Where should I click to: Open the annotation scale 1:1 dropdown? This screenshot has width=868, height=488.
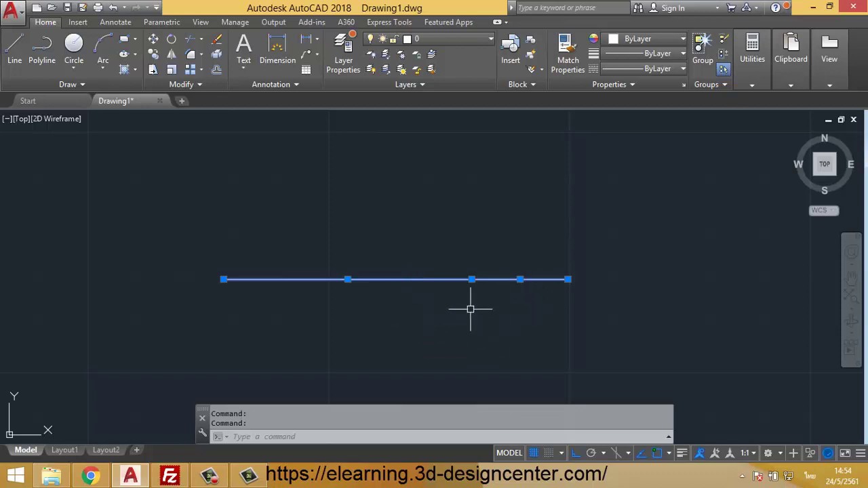pos(747,453)
